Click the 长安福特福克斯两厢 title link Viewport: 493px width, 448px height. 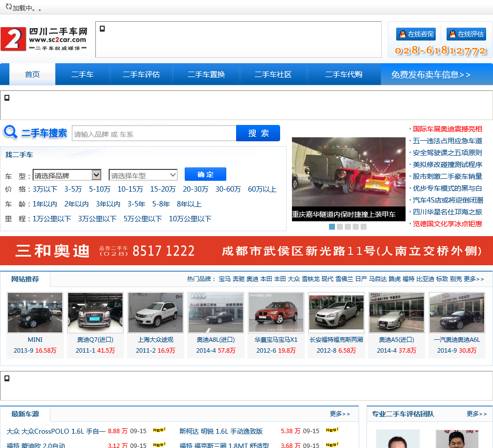click(x=336, y=340)
